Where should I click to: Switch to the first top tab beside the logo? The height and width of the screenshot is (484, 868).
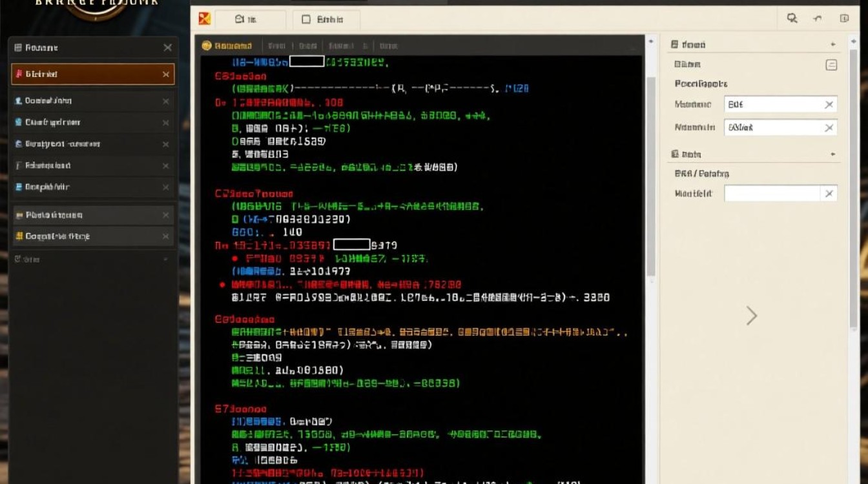[249, 20]
